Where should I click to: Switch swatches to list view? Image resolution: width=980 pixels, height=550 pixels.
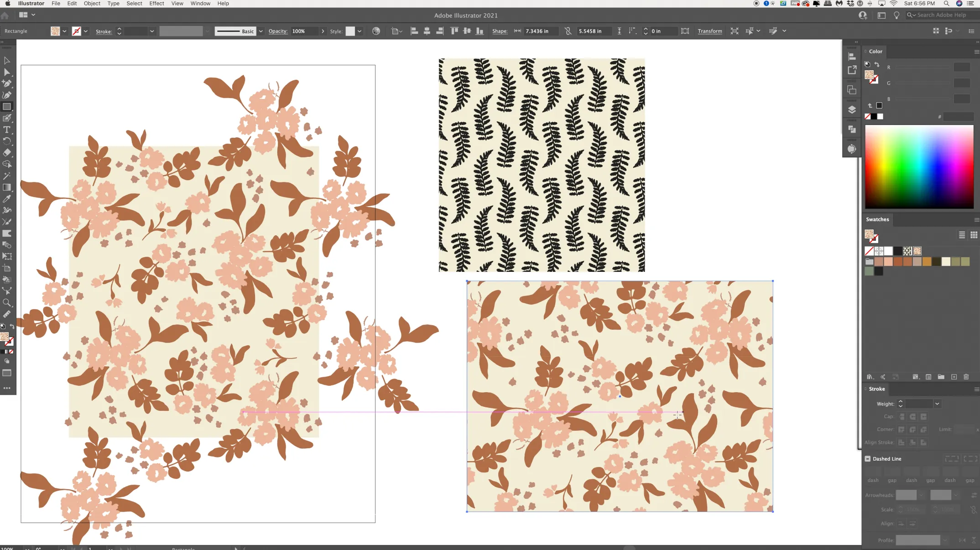pyautogui.click(x=962, y=235)
